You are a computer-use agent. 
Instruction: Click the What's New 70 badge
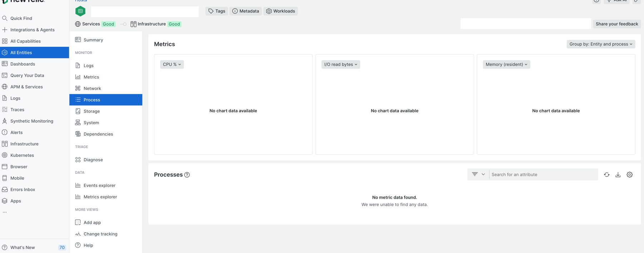62,247
